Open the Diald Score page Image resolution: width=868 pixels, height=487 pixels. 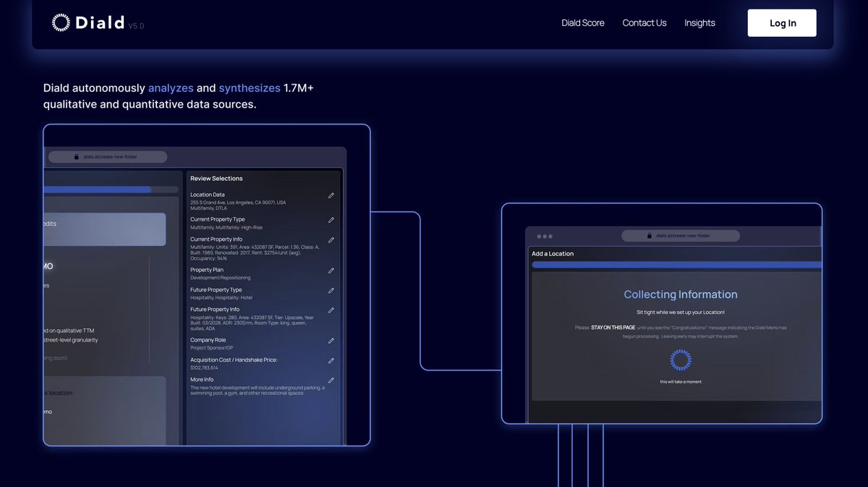583,23
